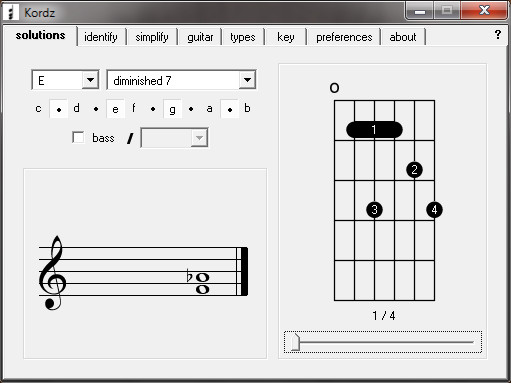
Task: Toggle the d-sharp dot key
Action: (x=96, y=109)
